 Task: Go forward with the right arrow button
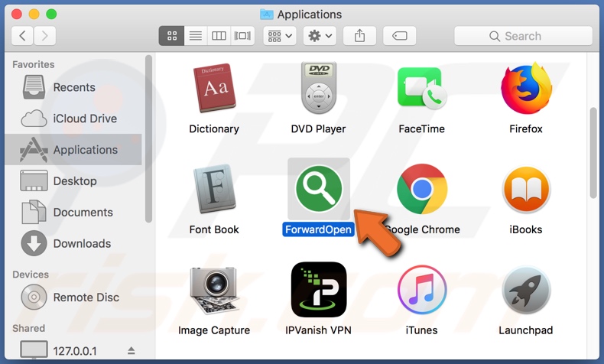[x=44, y=36]
